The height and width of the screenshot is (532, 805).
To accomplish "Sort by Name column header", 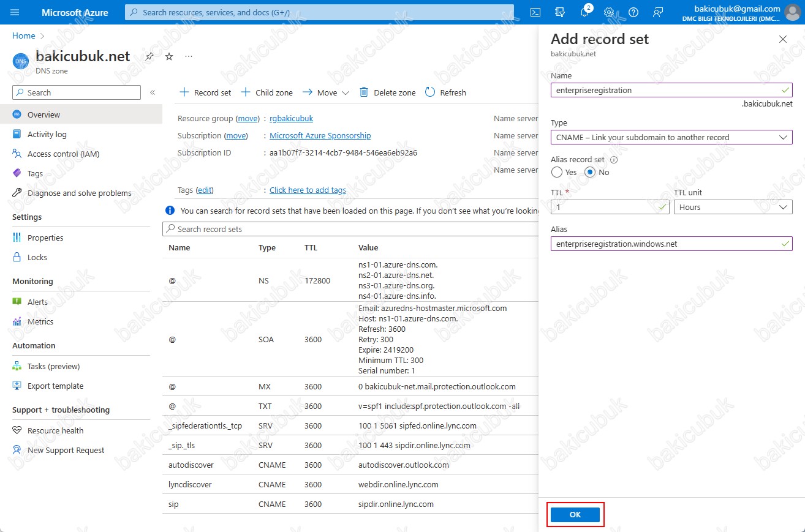I will tap(180, 248).
